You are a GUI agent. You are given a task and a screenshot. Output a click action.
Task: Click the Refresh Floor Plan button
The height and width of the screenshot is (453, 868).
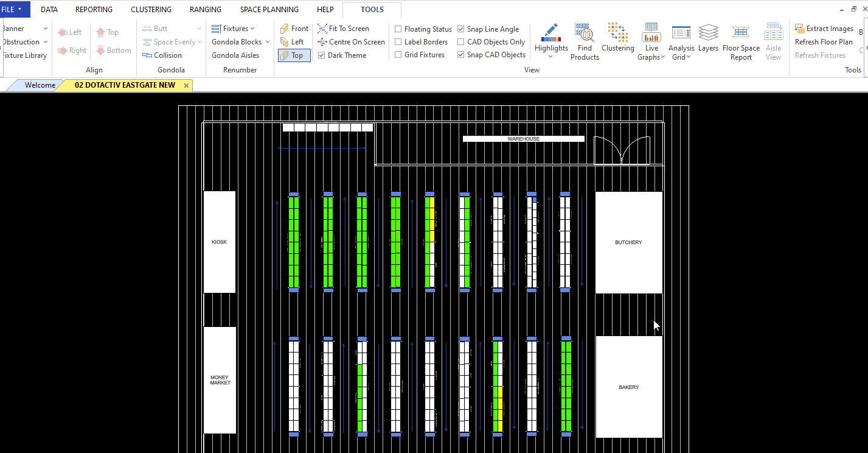tap(824, 42)
